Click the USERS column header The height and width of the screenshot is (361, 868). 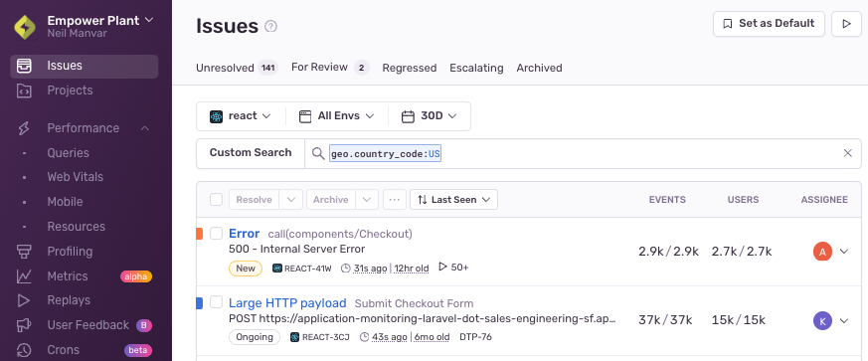pos(743,200)
